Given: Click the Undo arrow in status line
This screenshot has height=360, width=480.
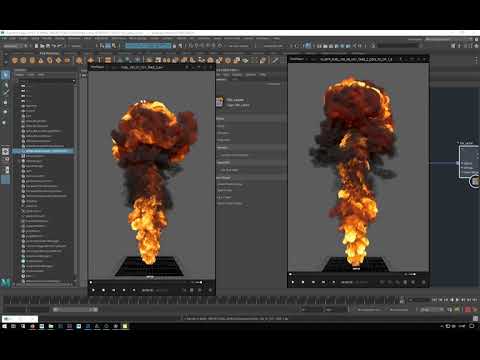Looking at the screenshot, I should coord(55,46).
